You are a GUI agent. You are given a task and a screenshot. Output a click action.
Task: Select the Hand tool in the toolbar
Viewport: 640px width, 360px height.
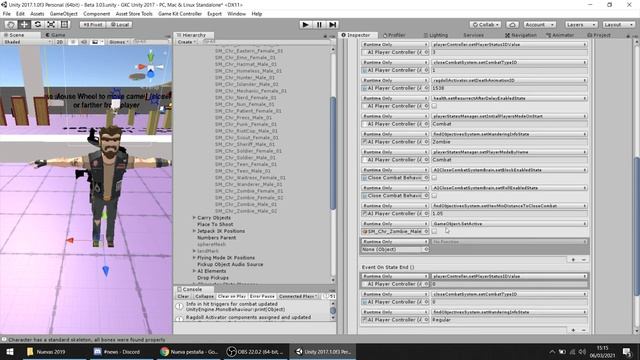[x=11, y=24]
